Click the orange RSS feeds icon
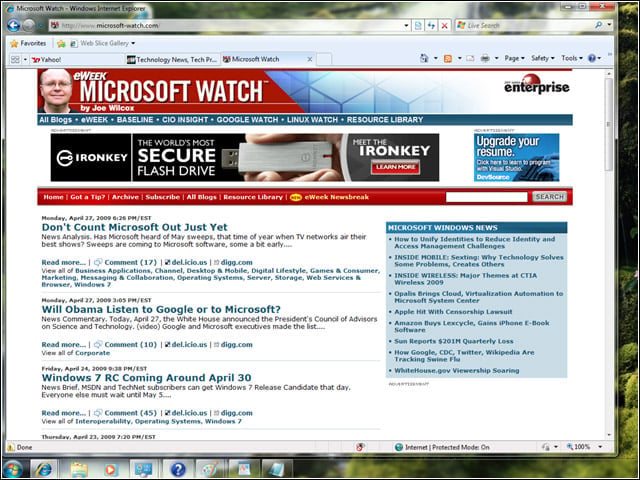 tap(448, 59)
